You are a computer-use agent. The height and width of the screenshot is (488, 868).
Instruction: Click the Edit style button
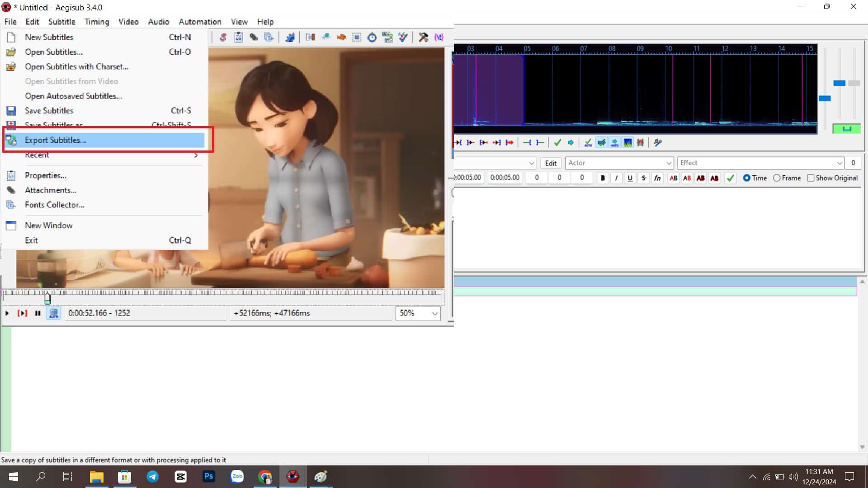pos(551,163)
